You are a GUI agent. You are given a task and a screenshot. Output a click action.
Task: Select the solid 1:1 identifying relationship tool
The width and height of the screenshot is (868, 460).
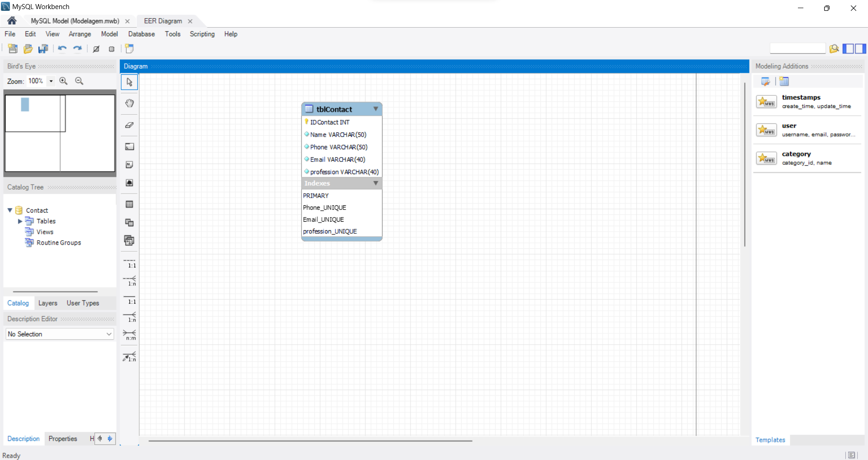click(x=129, y=300)
